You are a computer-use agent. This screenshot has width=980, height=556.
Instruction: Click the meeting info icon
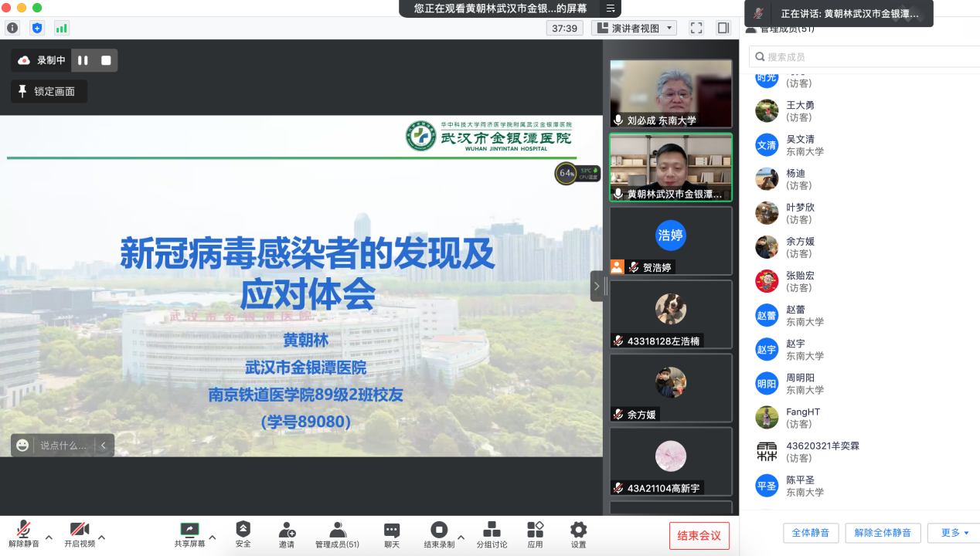(x=12, y=28)
